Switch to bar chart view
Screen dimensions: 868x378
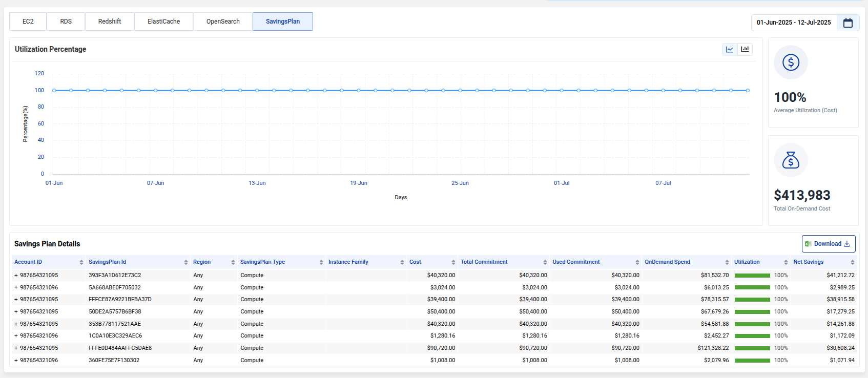[745, 50]
